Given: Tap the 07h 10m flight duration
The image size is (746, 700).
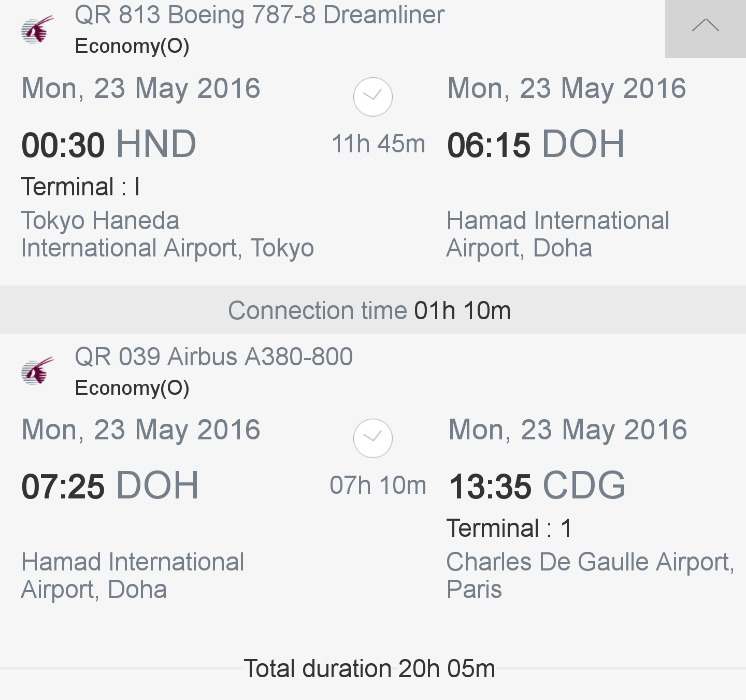Looking at the screenshot, I should pyautogui.click(x=378, y=485).
